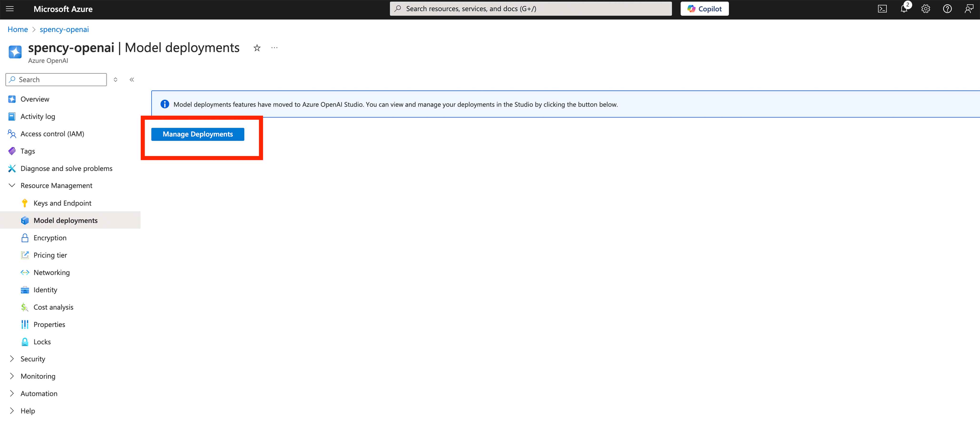Viewport: 980px width, 428px height.
Task: Open portal settings gear
Action: coord(926,9)
